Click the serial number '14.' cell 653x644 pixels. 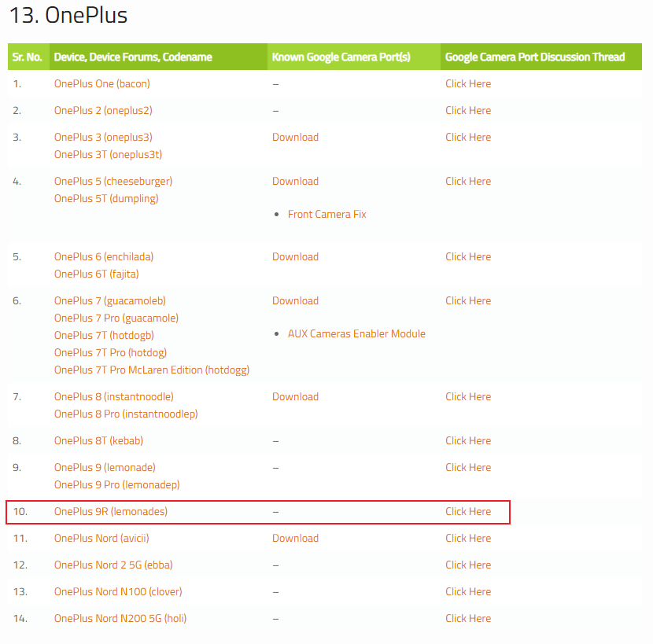pyautogui.click(x=20, y=619)
